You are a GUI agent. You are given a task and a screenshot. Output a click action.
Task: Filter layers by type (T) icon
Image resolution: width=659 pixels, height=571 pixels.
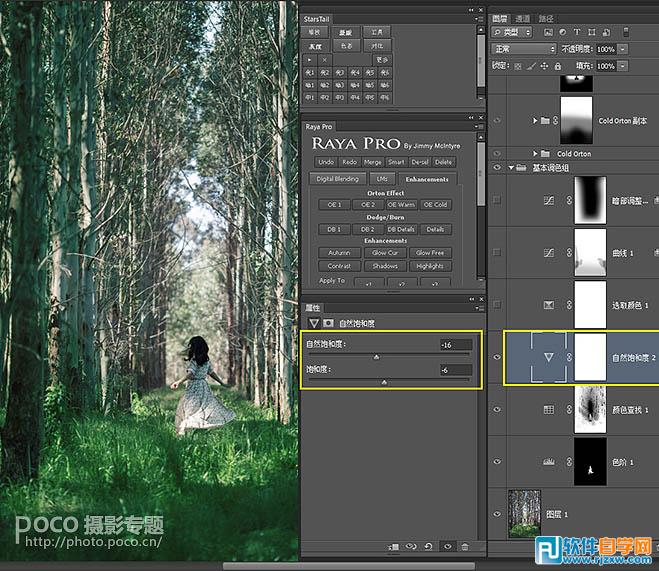(x=577, y=32)
